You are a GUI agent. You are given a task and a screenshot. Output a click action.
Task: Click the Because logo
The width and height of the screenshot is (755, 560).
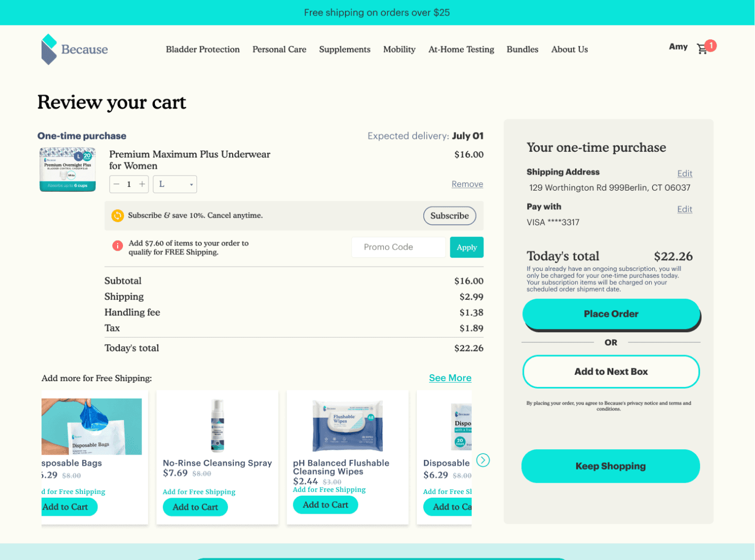pyautogui.click(x=75, y=50)
